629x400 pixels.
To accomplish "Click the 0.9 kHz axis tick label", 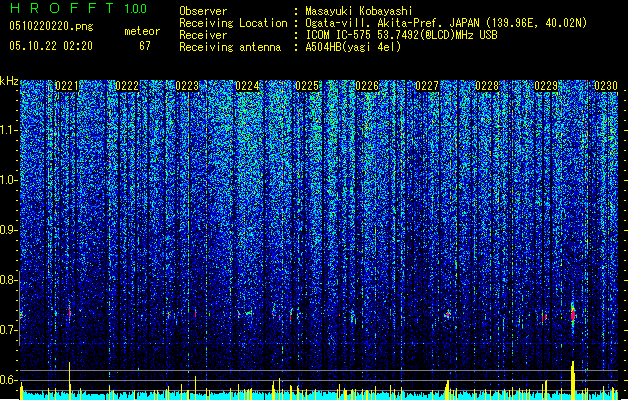I will tap(9, 230).
